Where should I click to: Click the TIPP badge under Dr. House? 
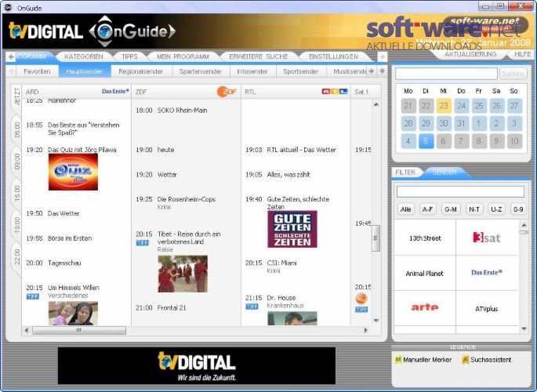tap(252, 307)
